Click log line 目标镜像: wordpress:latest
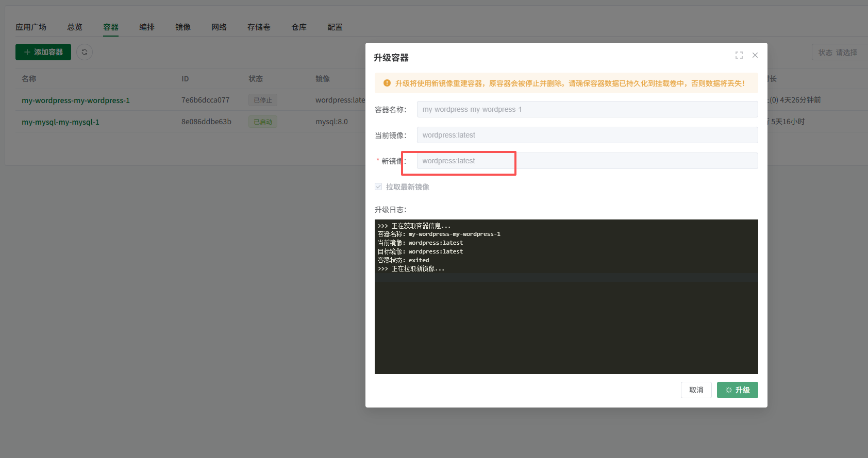The width and height of the screenshot is (868, 458). pyautogui.click(x=420, y=251)
